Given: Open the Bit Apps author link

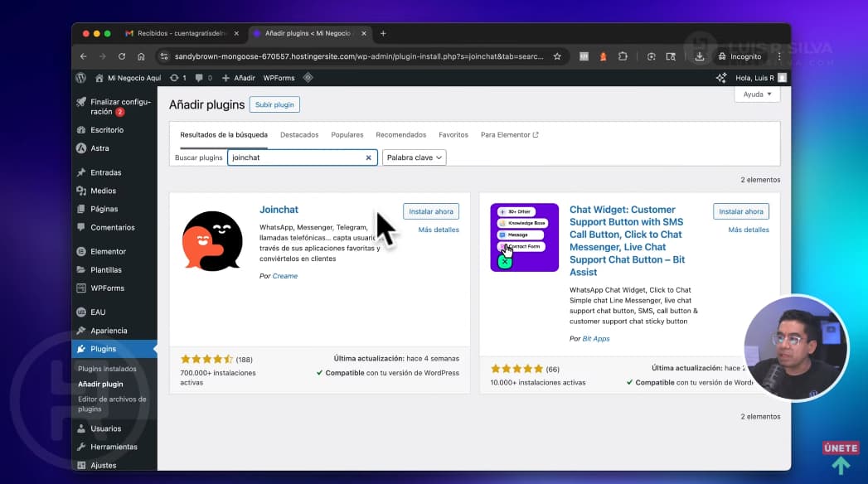Looking at the screenshot, I should [x=595, y=338].
